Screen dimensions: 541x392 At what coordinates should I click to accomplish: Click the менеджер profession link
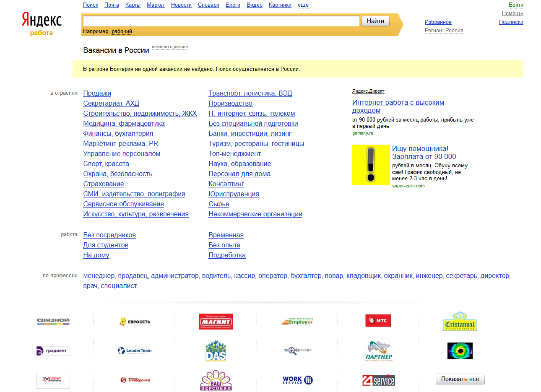(99, 276)
